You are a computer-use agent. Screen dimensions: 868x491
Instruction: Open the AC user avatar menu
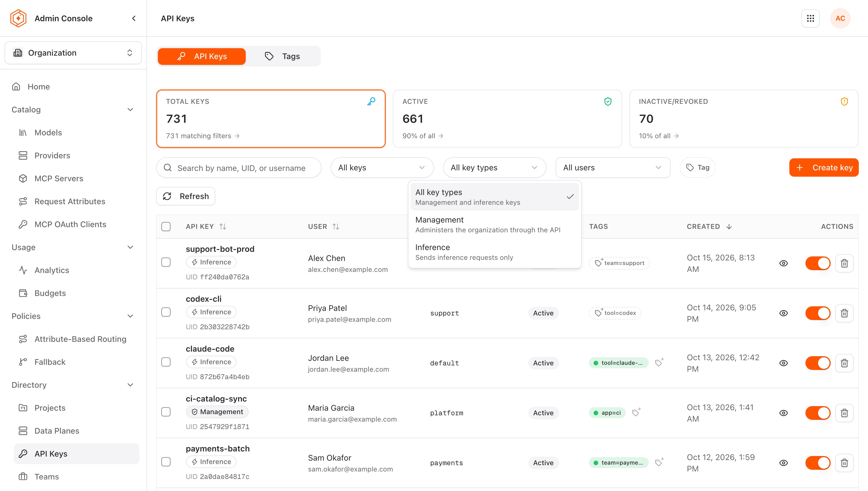click(840, 18)
